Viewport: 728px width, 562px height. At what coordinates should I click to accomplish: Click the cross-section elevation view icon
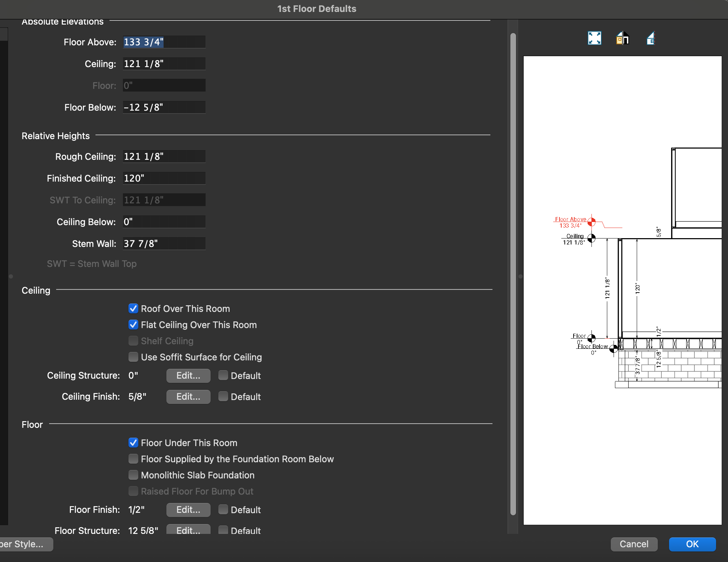tap(650, 38)
